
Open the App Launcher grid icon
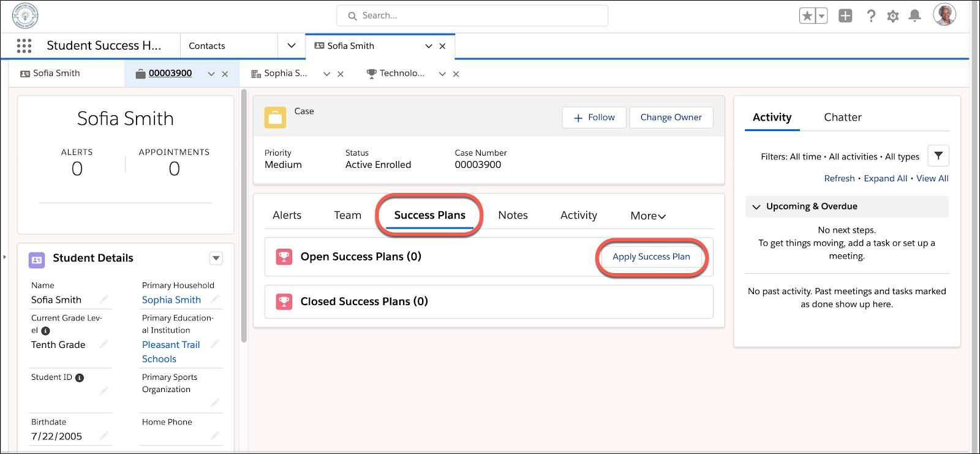click(24, 46)
